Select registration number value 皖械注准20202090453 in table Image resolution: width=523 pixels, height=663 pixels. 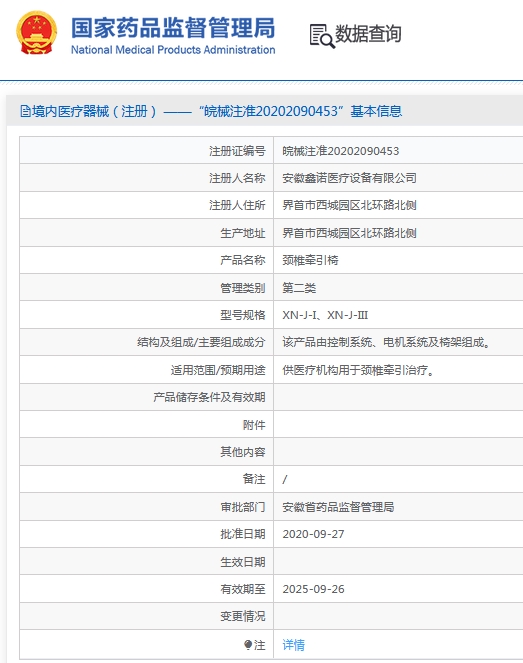[341, 151]
